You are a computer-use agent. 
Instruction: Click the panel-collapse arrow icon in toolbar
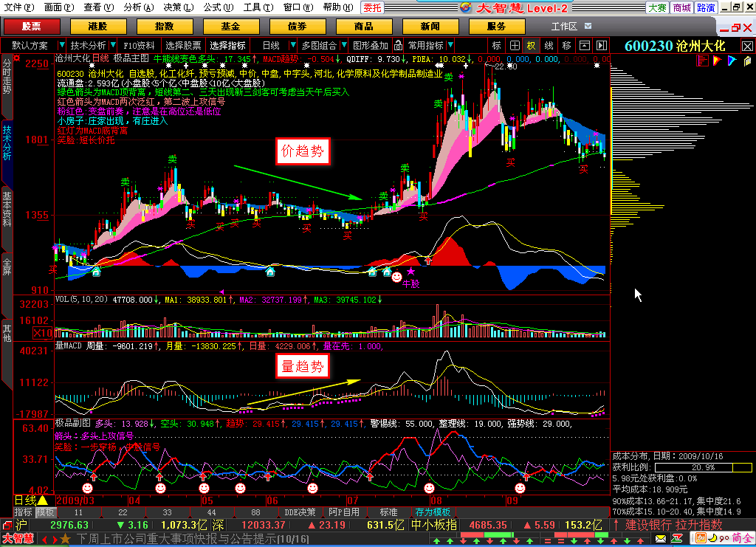[602, 45]
